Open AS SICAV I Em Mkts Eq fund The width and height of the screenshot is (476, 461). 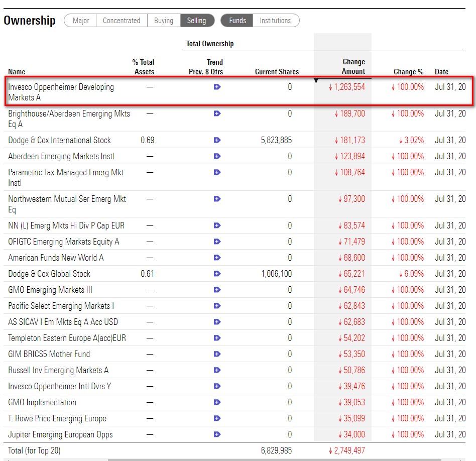tap(63, 322)
